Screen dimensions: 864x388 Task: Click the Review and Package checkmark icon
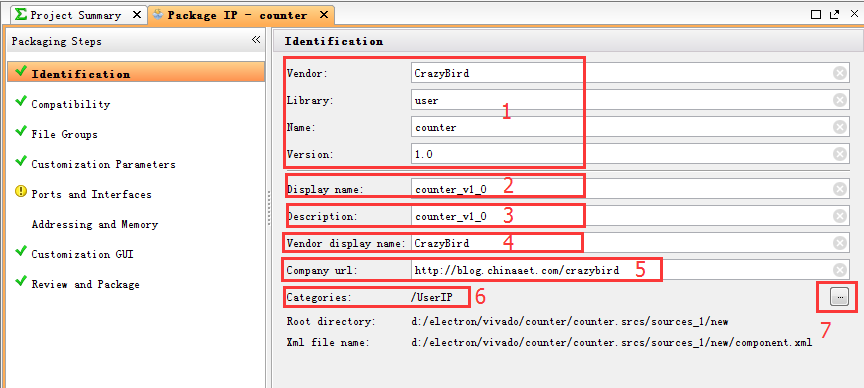(x=21, y=281)
